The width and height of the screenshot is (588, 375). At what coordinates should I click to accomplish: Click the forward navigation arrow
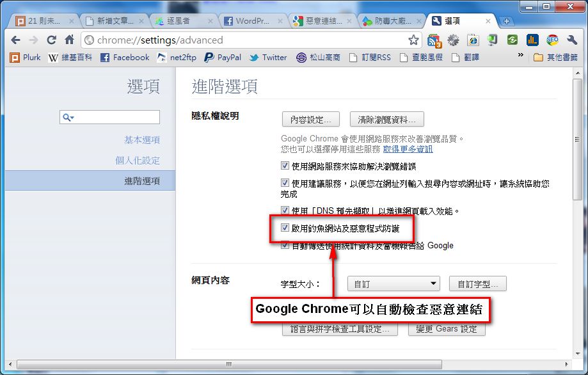point(34,40)
